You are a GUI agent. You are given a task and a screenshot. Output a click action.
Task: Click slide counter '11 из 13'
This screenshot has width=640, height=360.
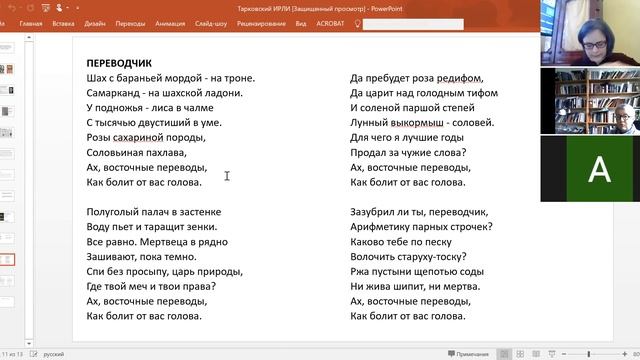[x=12, y=354]
